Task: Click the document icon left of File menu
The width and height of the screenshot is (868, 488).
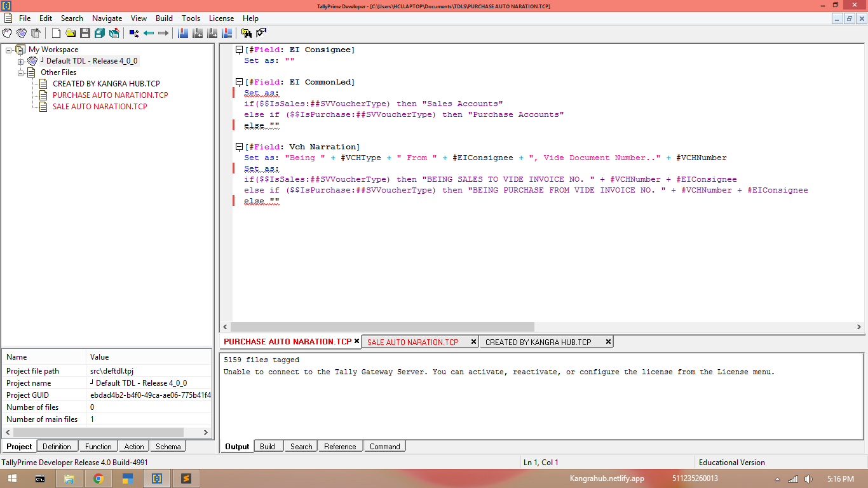Action: pos(8,18)
